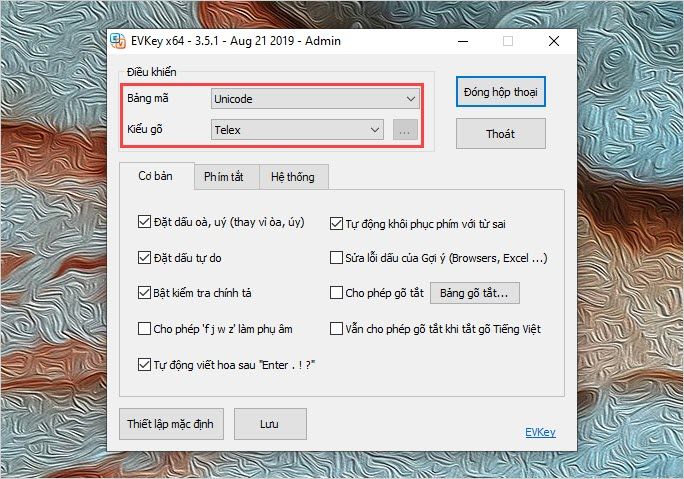Uncheck Đặt dấu oà, uý option

pyautogui.click(x=144, y=224)
